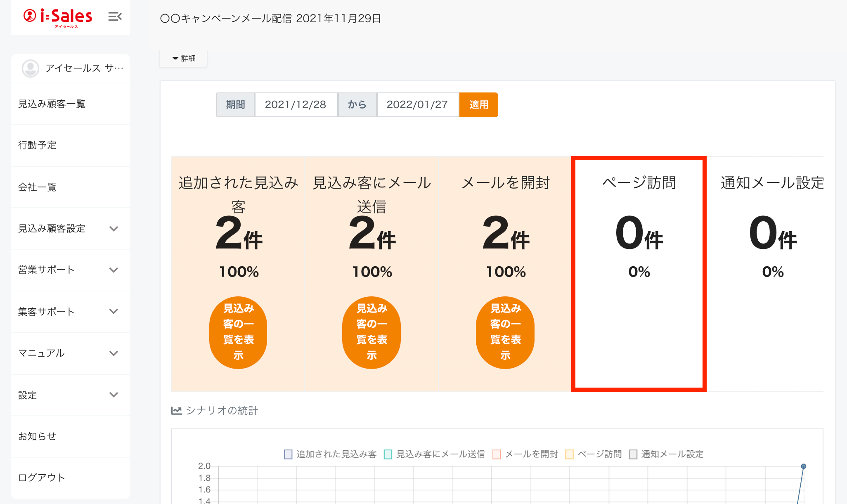Image resolution: width=847 pixels, height=504 pixels.
Task: Expand 集客サポート submenu chevron
Action: point(114,311)
